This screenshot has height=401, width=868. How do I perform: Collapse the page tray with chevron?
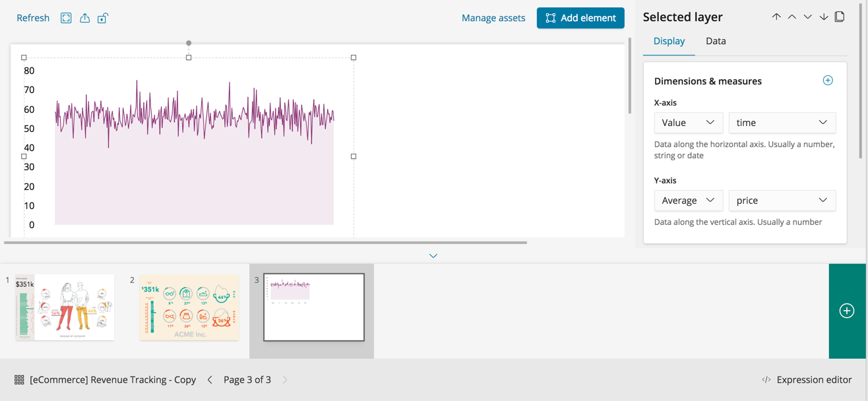[433, 256]
